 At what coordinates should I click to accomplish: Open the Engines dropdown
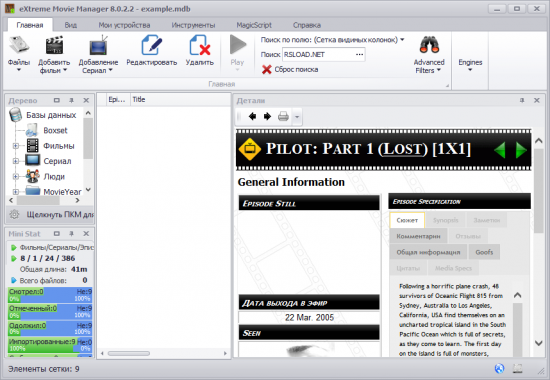pyautogui.click(x=470, y=65)
